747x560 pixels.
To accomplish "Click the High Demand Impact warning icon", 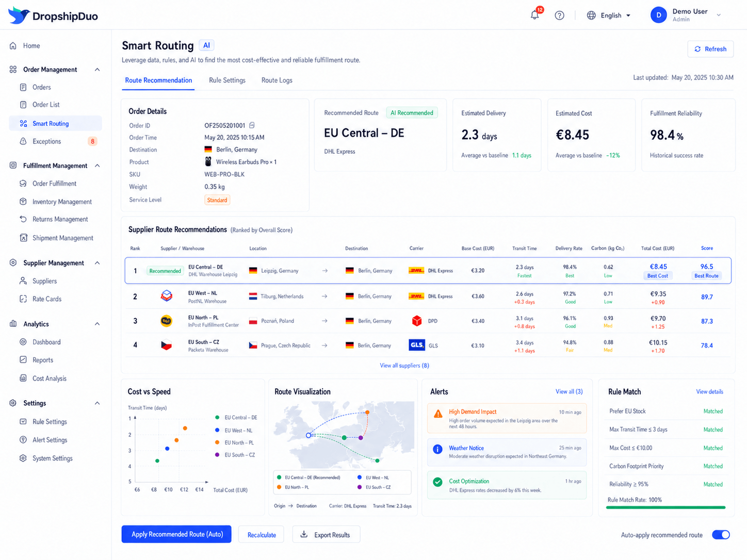I will pyautogui.click(x=438, y=414).
